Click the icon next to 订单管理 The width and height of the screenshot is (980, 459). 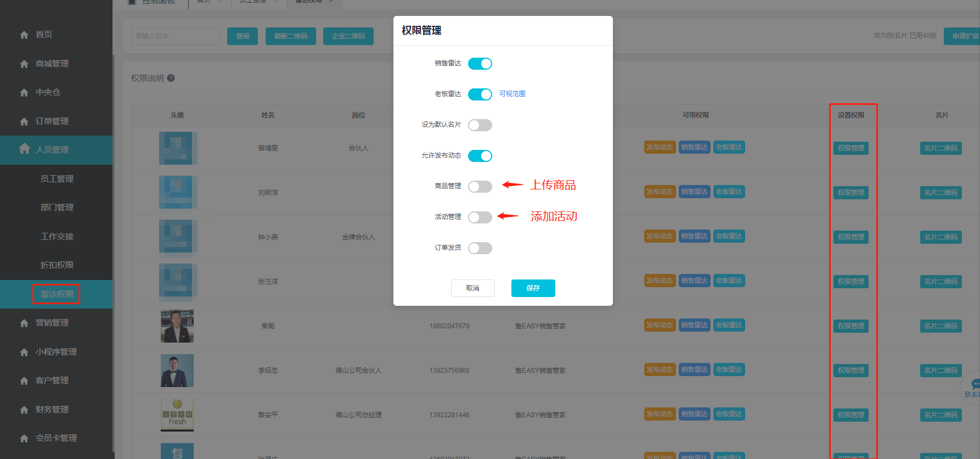coord(24,121)
